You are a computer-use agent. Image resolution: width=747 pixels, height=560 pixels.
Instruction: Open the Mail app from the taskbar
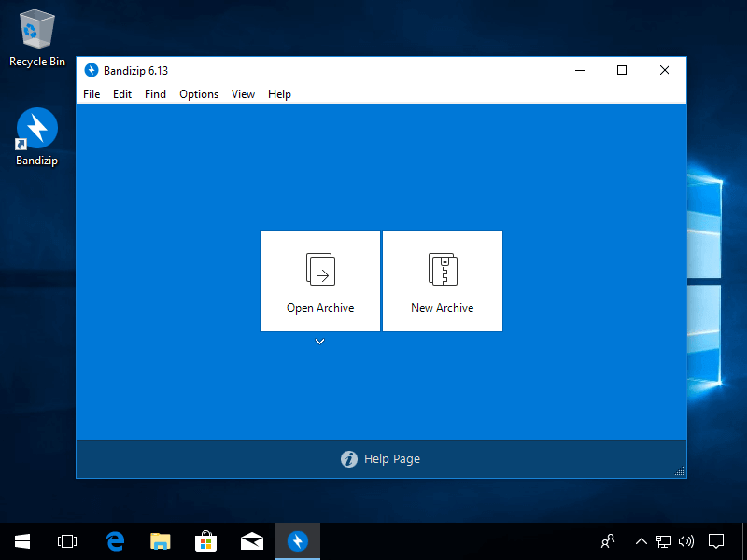[x=251, y=541]
